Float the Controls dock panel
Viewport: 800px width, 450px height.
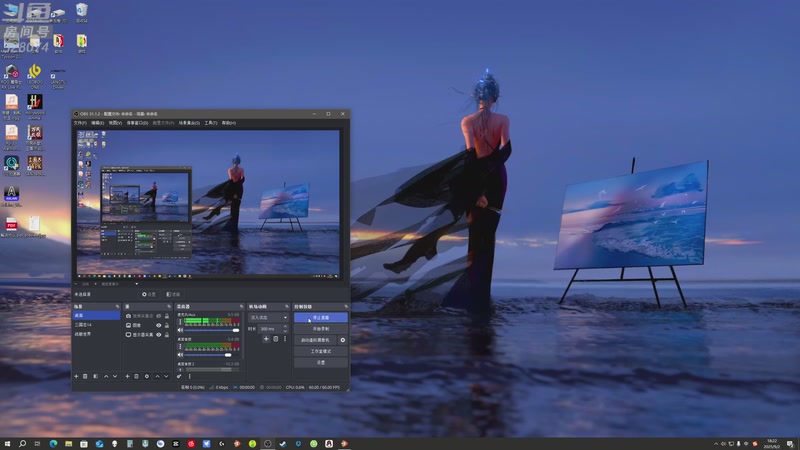pyautogui.click(x=346, y=307)
